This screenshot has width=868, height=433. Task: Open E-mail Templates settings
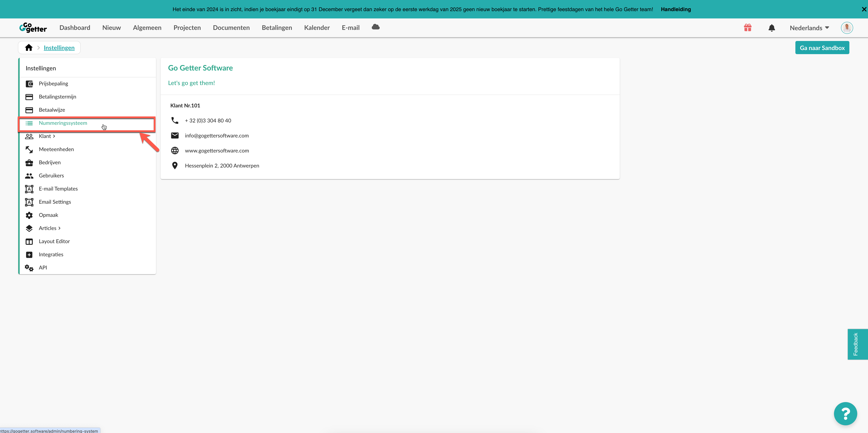87,188
